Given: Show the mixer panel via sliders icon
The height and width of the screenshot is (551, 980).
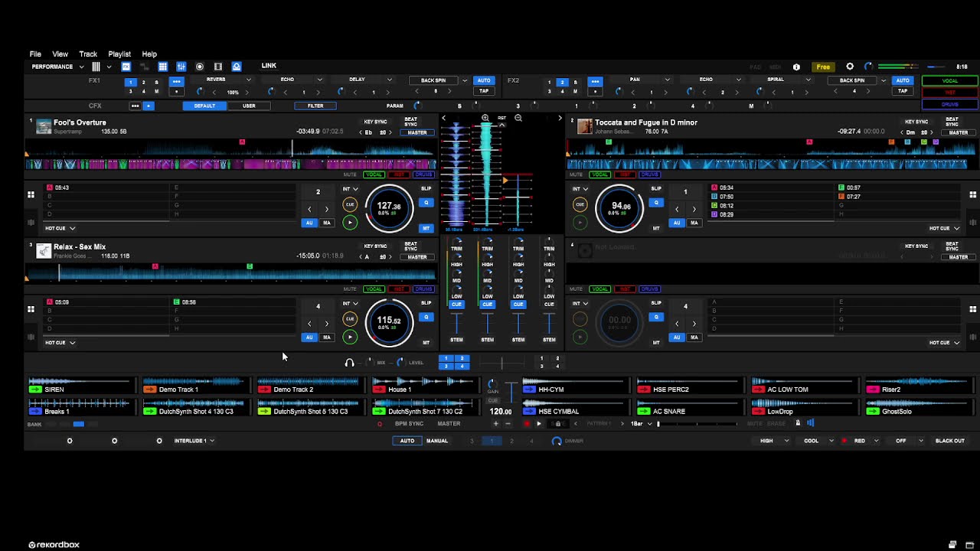Looking at the screenshot, I should point(181,67).
